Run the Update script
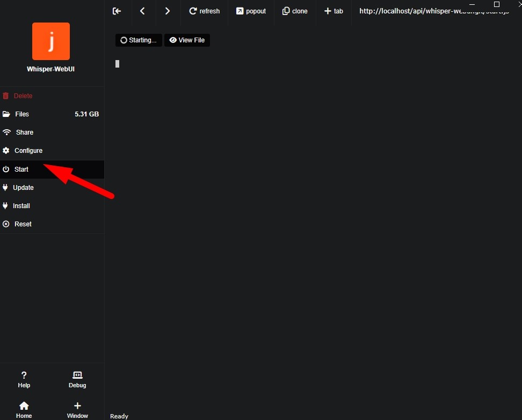 pyautogui.click(x=52, y=188)
